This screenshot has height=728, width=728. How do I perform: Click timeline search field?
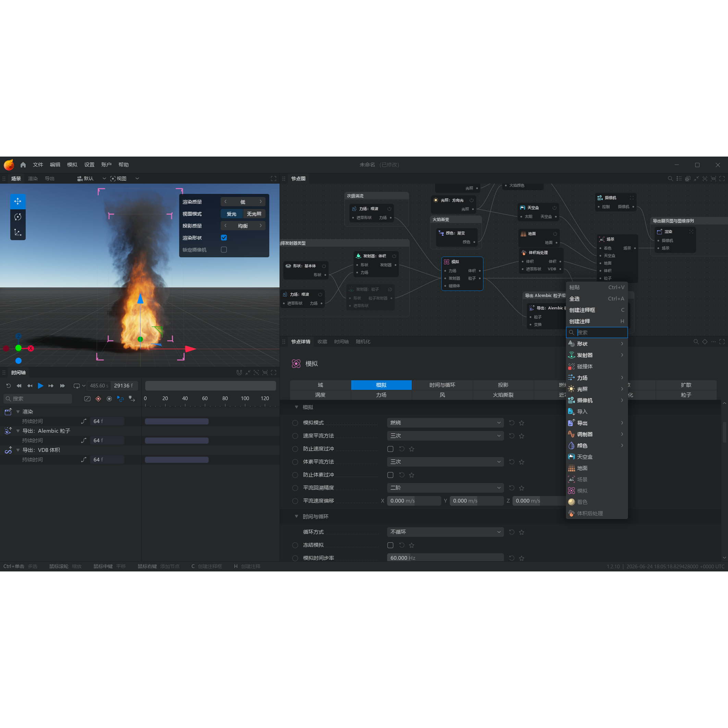click(x=38, y=399)
